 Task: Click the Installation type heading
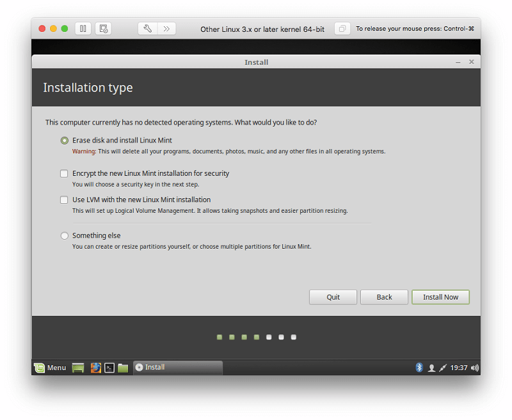[88, 88]
